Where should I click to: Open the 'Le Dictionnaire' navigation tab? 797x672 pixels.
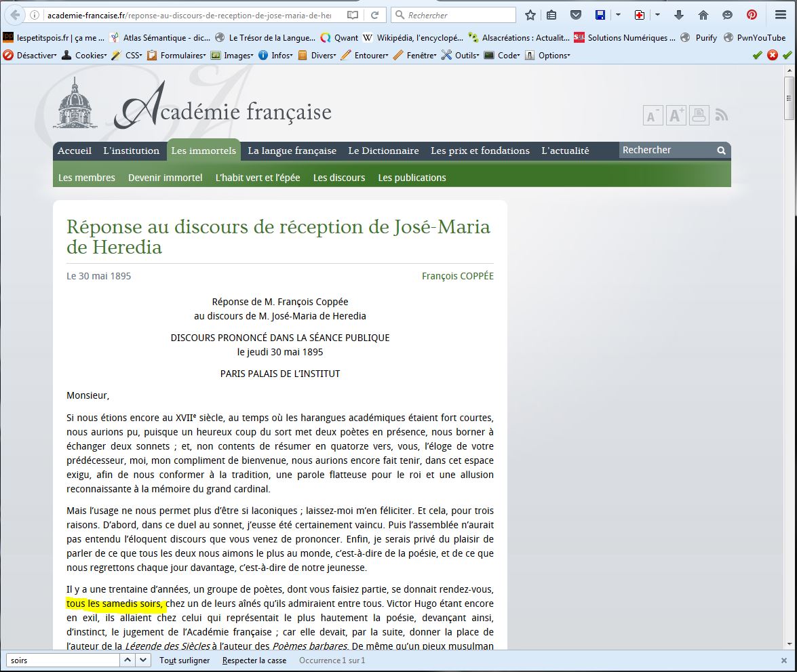coord(383,151)
